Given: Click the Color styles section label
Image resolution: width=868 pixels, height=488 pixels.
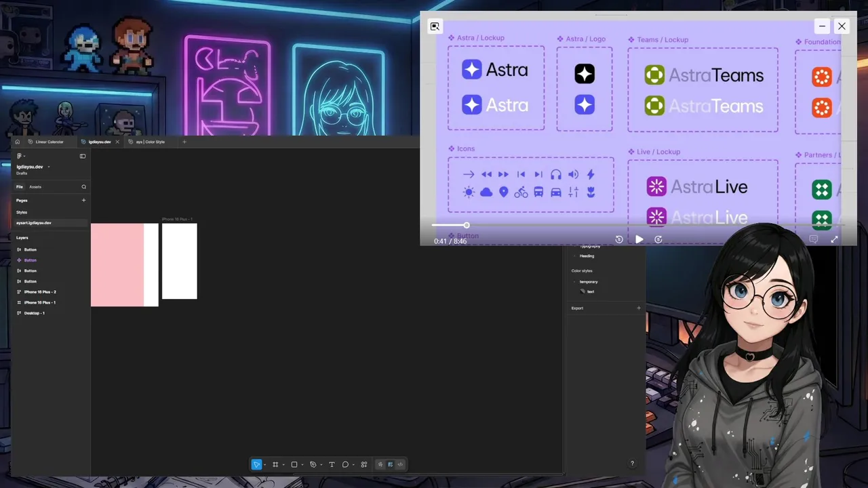Looking at the screenshot, I should tap(582, 270).
